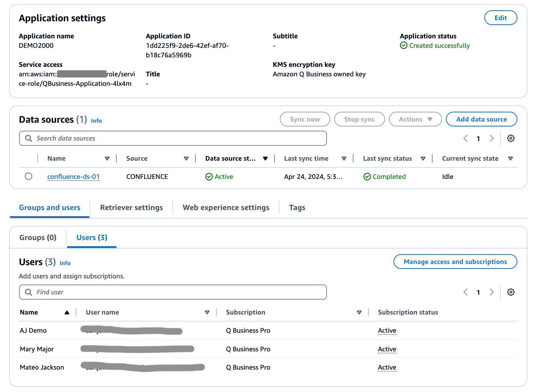The height and width of the screenshot is (392, 536).
Task: Click Q Business Pro subscription for Mary Major
Action: pyautogui.click(x=248, y=349)
